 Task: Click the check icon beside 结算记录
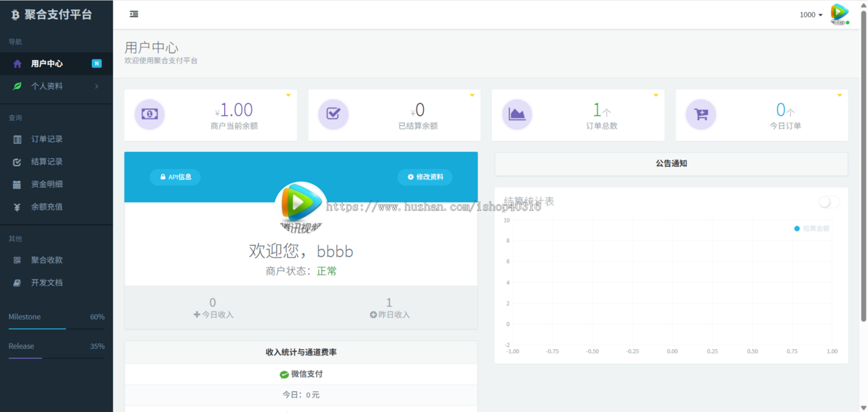[x=17, y=162]
